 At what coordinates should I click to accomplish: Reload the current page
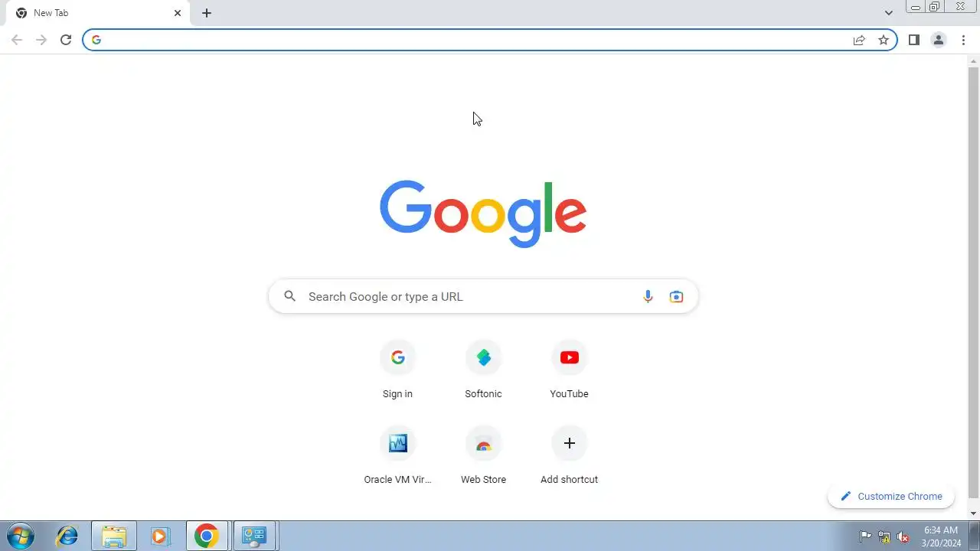(x=66, y=40)
